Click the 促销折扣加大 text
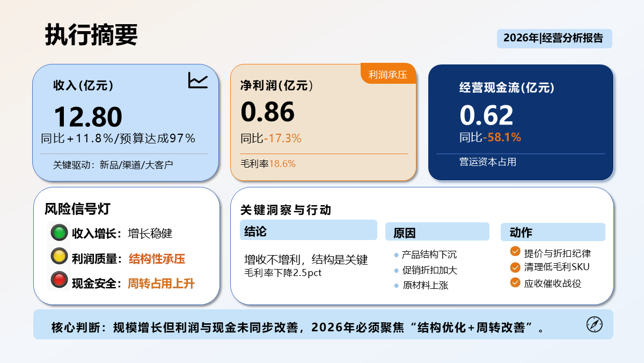 pyautogui.click(x=429, y=270)
